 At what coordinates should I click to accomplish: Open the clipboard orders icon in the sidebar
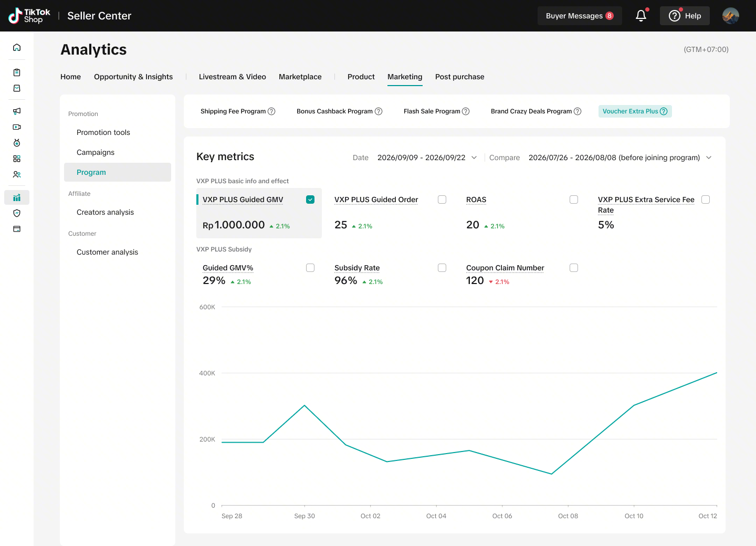pyautogui.click(x=17, y=72)
